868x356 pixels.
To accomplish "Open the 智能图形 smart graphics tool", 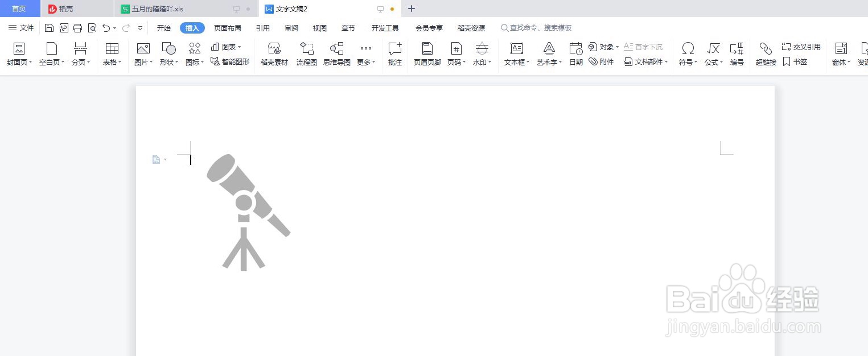I will pos(229,60).
